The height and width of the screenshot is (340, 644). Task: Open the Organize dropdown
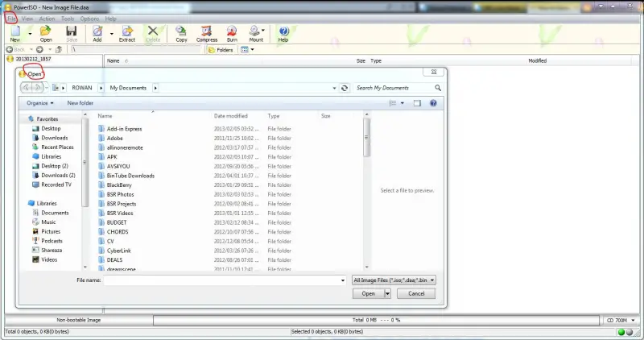click(39, 103)
